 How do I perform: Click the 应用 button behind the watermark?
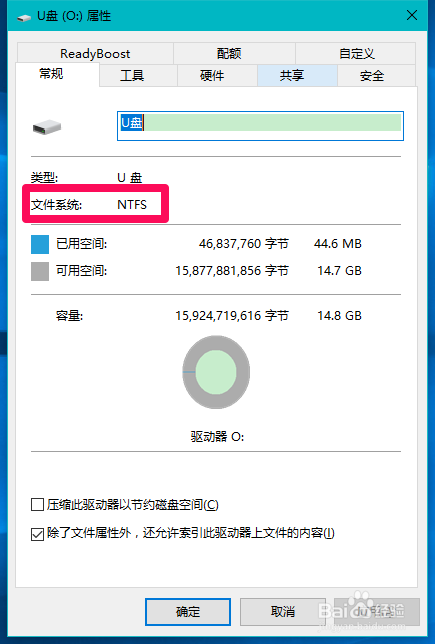(377, 612)
